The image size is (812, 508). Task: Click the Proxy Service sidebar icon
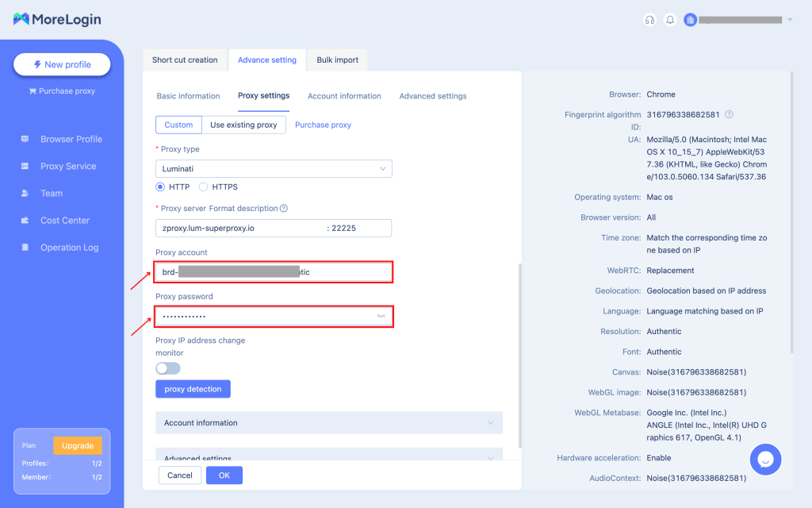pyautogui.click(x=25, y=166)
